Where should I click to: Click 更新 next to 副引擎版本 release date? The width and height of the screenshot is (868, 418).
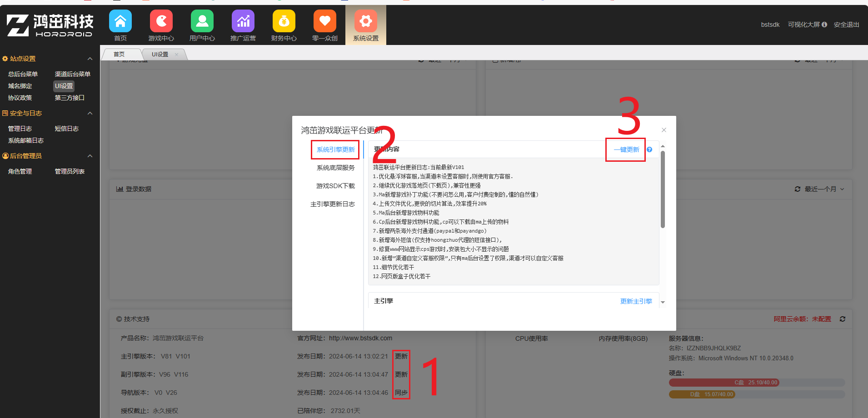point(401,374)
